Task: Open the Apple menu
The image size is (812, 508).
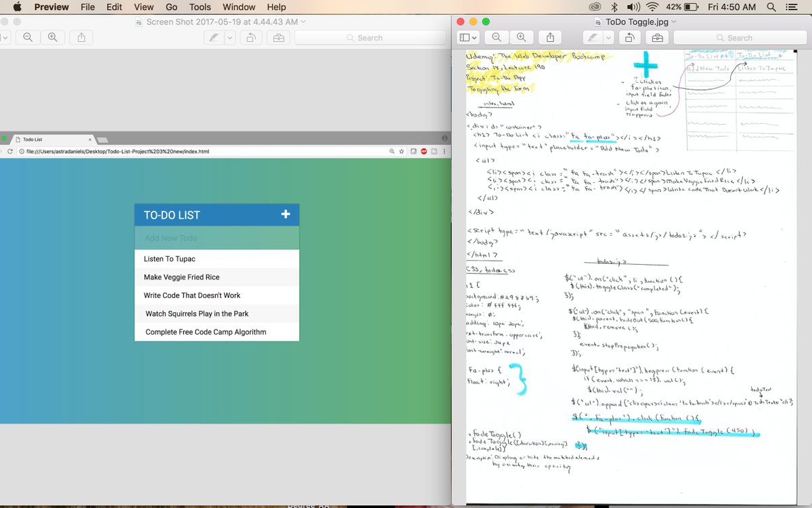Action: (x=17, y=7)
